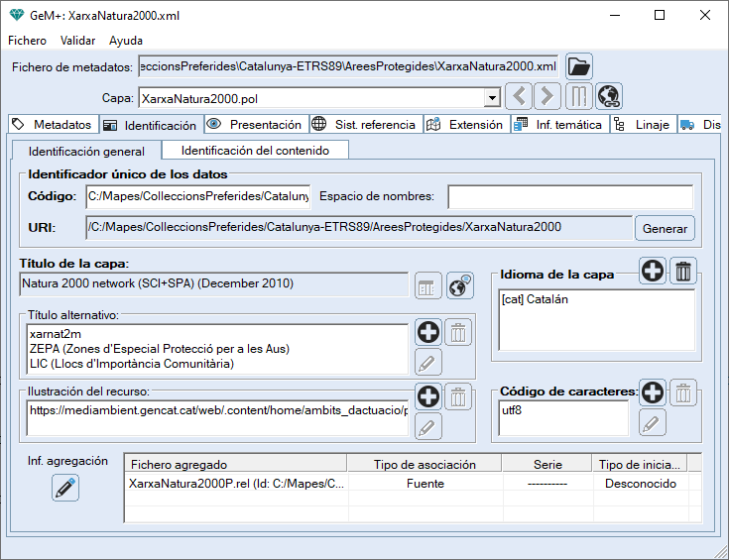This screenshot has height=560, width=729.
Task: Open the Fichero menu
Action: point(27,41)
